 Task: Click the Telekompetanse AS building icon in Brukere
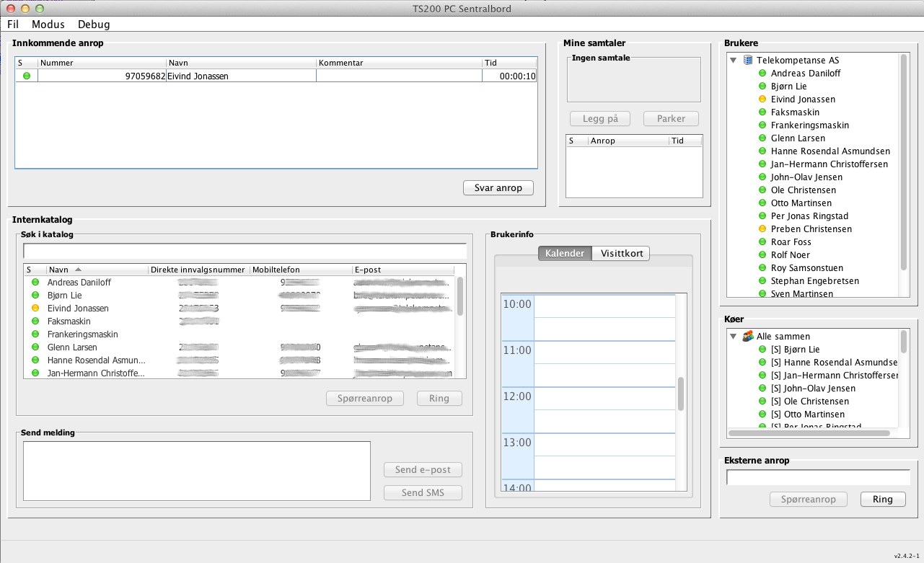(x=749, y=60)
